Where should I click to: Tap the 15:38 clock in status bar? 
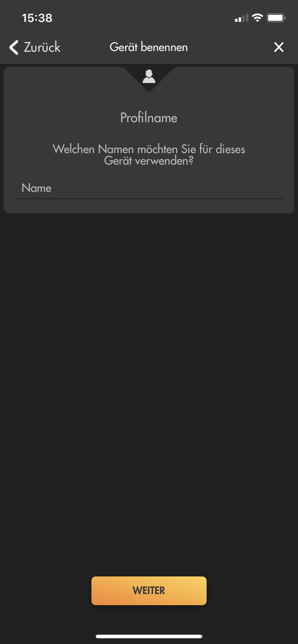tap(37, 18)
